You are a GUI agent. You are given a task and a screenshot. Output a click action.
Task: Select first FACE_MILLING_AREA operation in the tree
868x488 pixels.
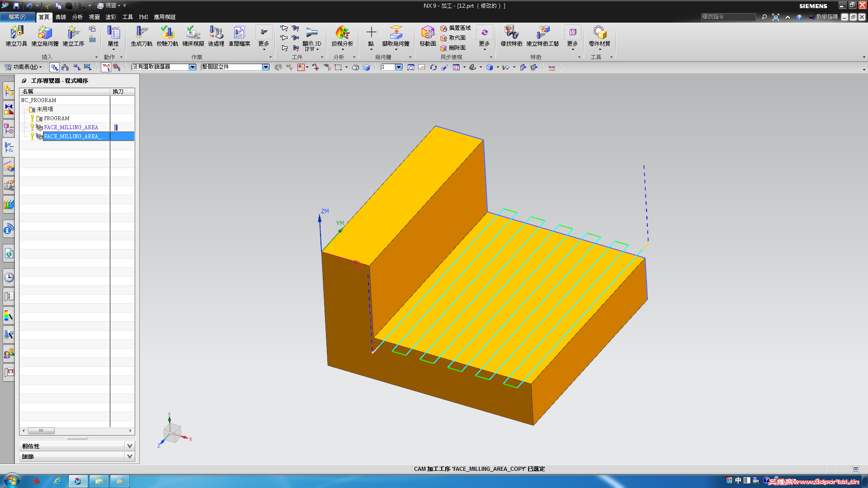pyautogui.click(x=71, y=127)
